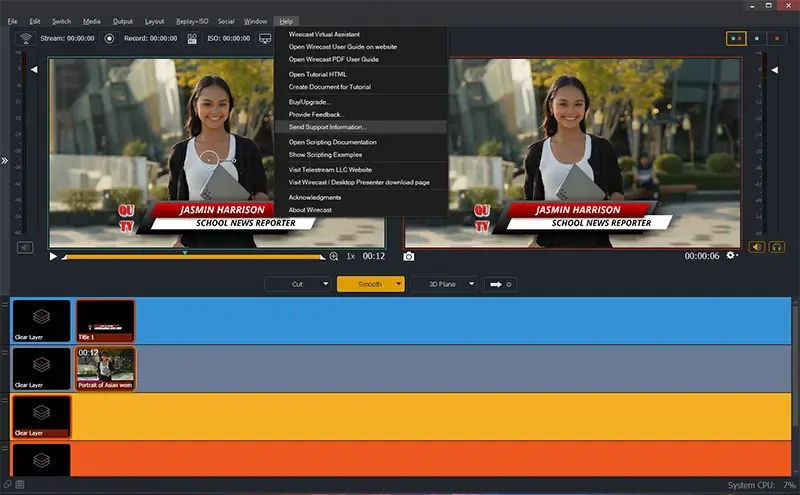
Task: Play the preview shot
Action: (53, 256)
